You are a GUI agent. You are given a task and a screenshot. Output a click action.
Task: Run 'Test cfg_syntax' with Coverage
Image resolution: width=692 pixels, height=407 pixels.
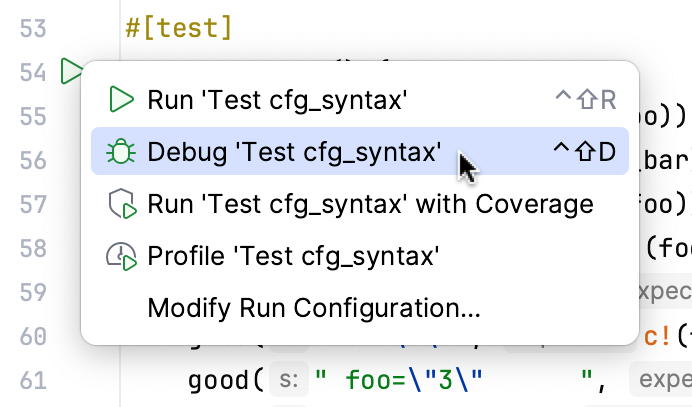pos(370,205)
